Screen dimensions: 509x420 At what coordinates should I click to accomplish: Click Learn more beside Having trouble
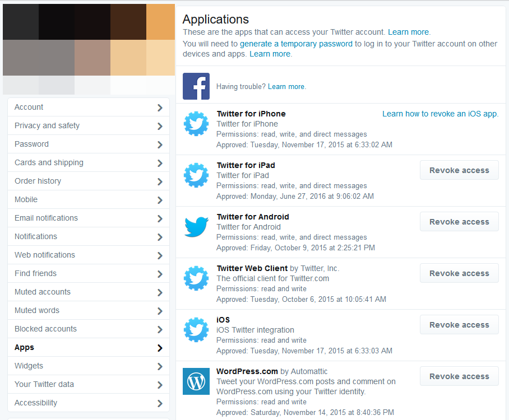[x=286, y=87]
